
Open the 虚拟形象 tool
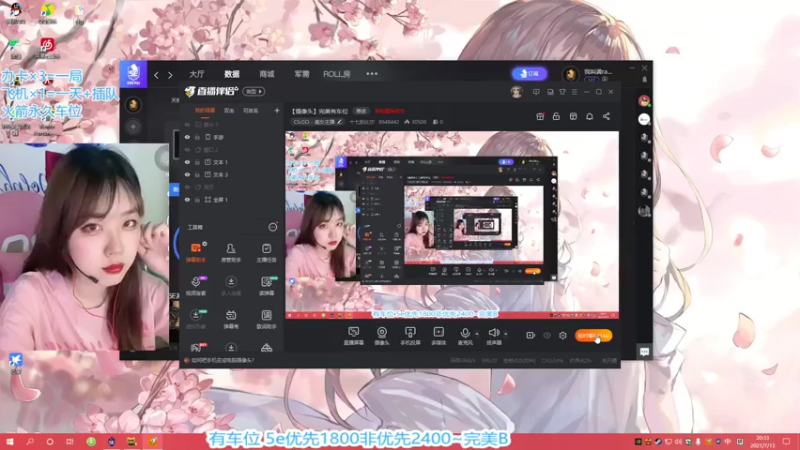click(x=196, y=319)
